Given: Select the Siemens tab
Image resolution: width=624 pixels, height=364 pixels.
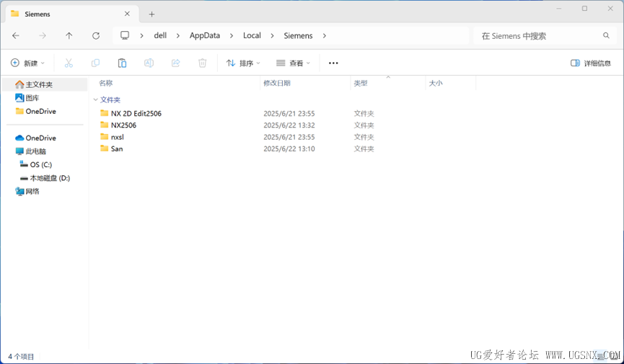Looking at the screenshot, I should pos(71,14).
